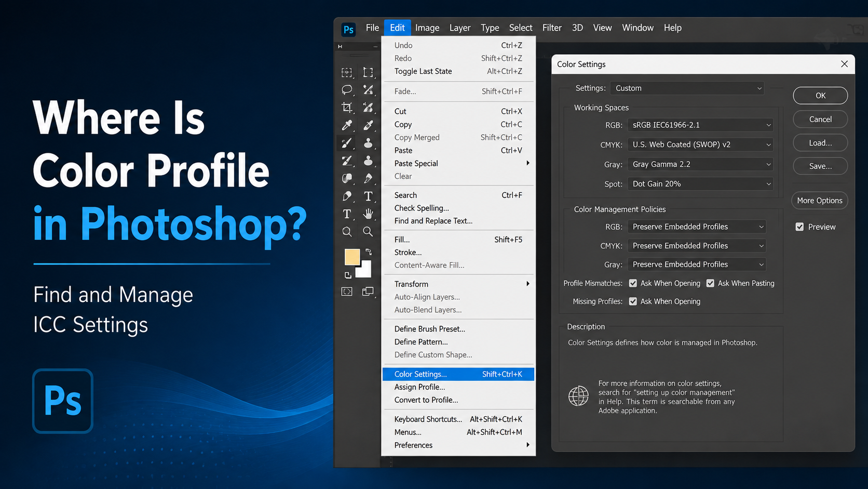Click the yellow foreground color swatch
The height and width of the screenshot is (489, 868).
351,256
